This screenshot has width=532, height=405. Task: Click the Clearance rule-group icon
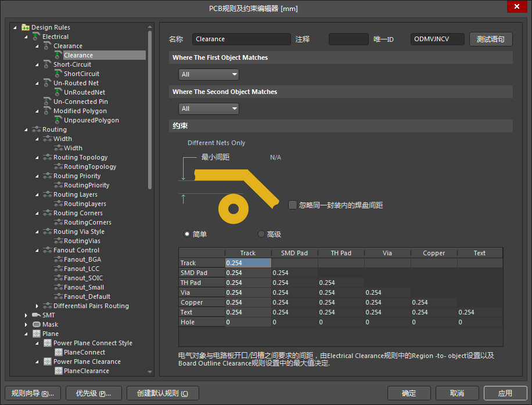(48, 46)
